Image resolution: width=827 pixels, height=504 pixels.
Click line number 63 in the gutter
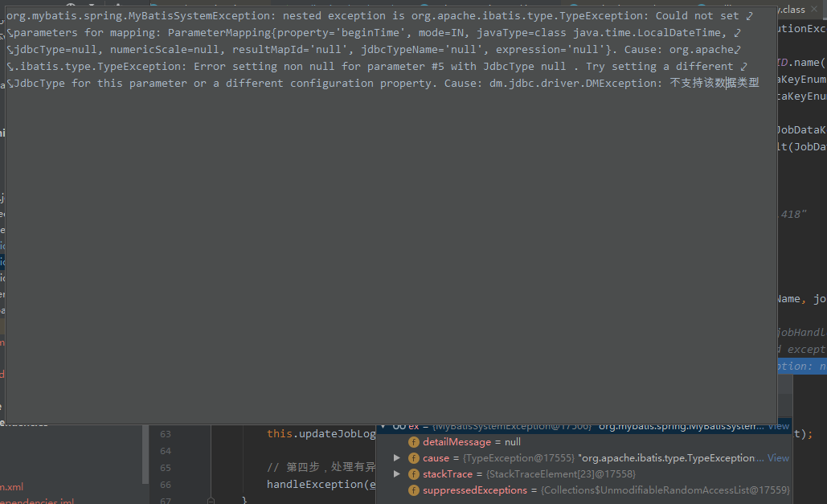(x=166, y=434)
